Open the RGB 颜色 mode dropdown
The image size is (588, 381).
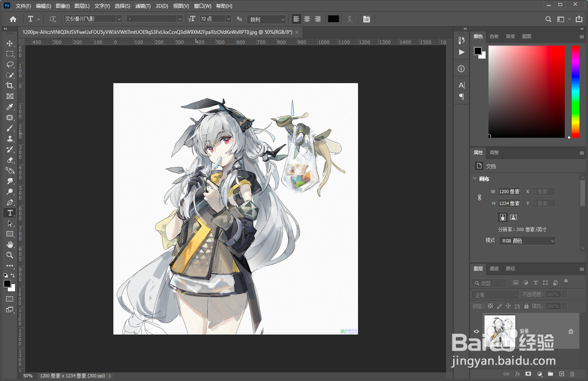click(527, 241)
